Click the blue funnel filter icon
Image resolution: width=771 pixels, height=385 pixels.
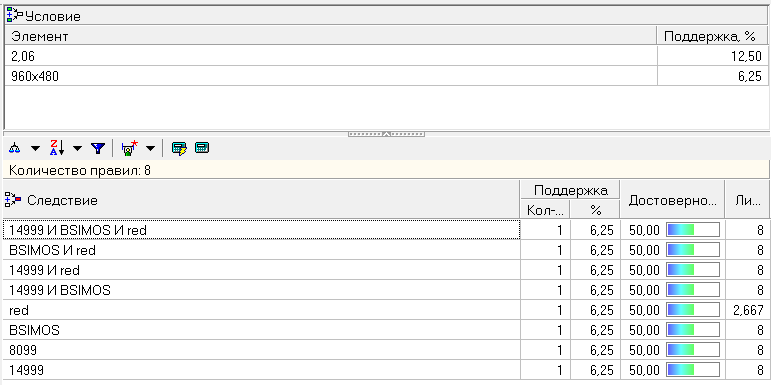pyautogui.click(x=98, y=148)
